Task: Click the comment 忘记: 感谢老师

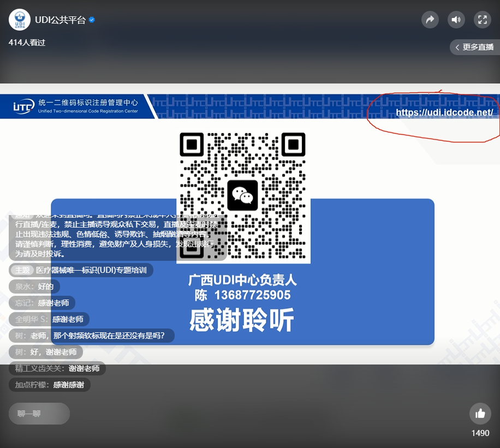Action: tap(42, 303)
